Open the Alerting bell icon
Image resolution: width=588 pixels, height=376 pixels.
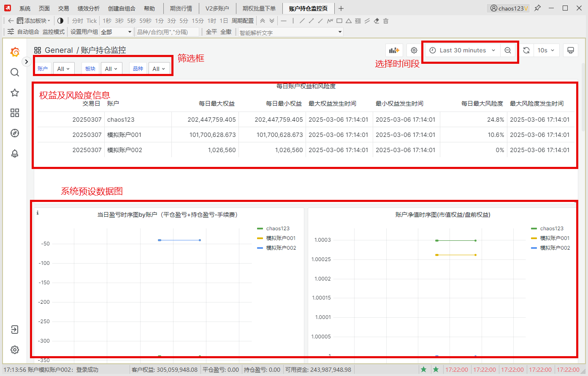tap(15, 153)
